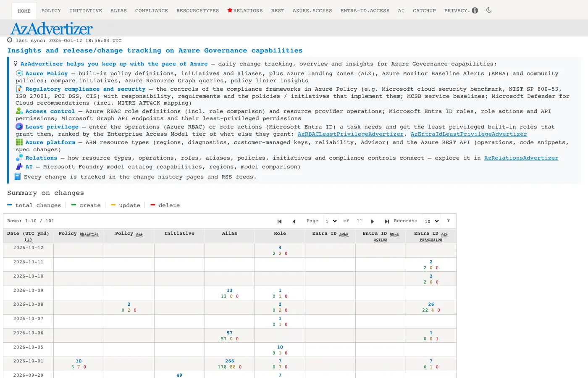Open the COMPLIANCE menu
Image resolution: width=588 pixels, height=378 pixels.
click(x=152, y=10)
